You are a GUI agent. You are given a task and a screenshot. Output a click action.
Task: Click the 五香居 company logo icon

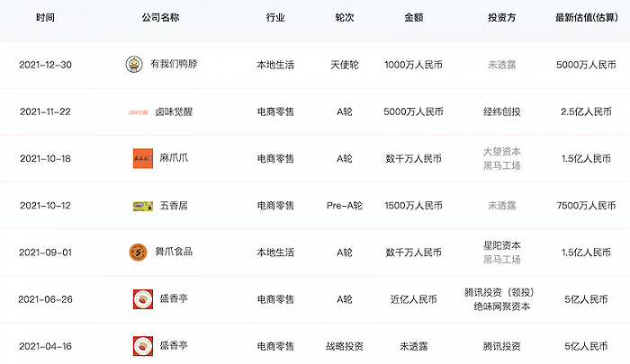pos(141,206)
